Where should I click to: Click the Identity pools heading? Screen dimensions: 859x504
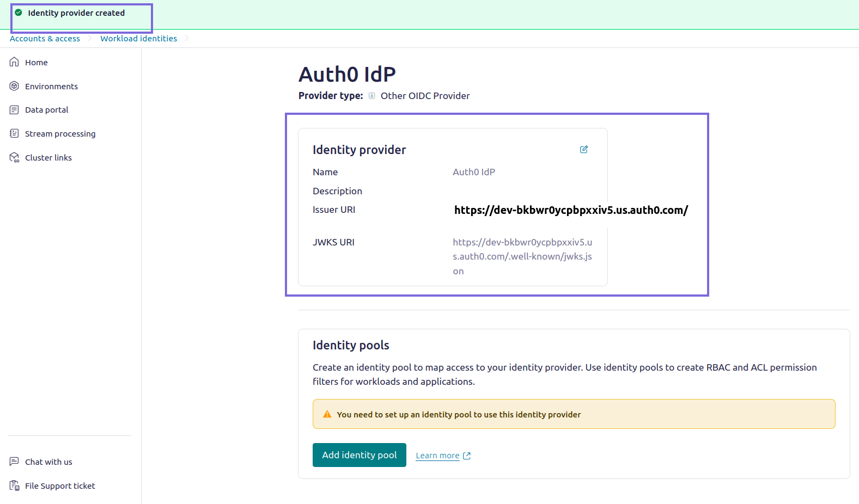(351, 345)
